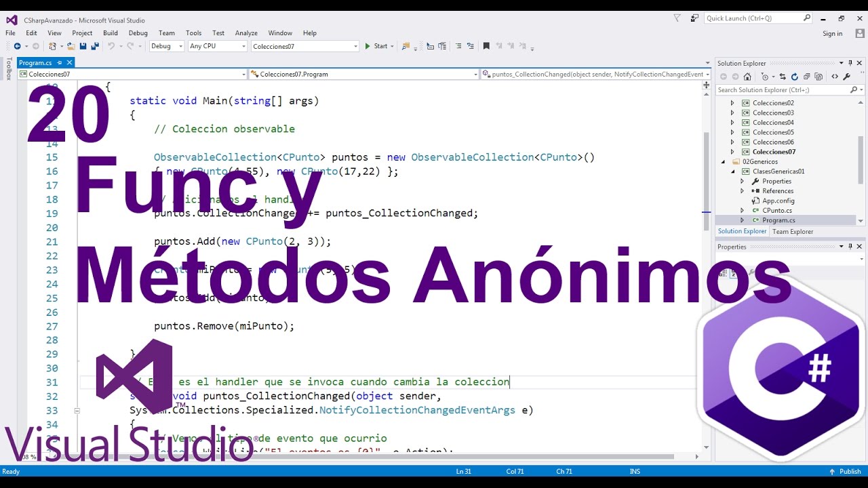Image resolution: width=868 pixels, height=488 pixels.
Task: Click Comment selected lines icon
Action: (x=459, y=46)
